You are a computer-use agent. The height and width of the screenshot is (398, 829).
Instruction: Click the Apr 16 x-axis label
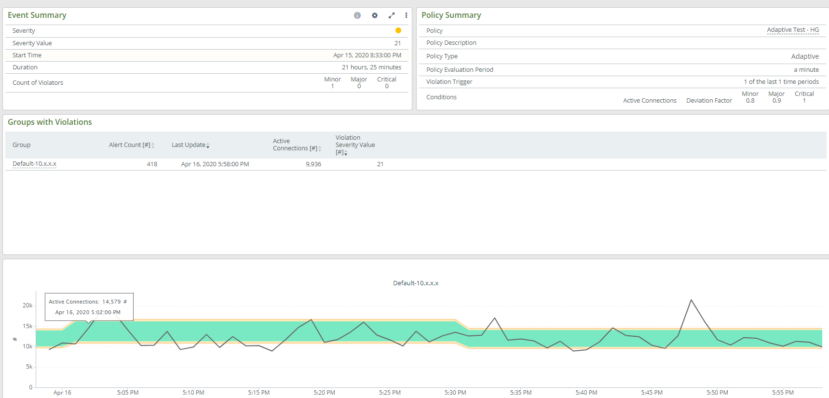pos(62,393)
